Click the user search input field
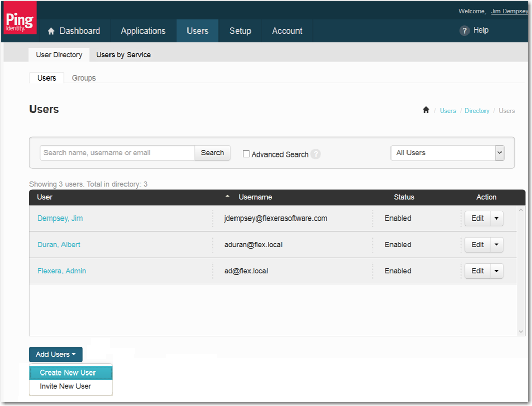Screen dimensions: 532x406 click(117, 153)
